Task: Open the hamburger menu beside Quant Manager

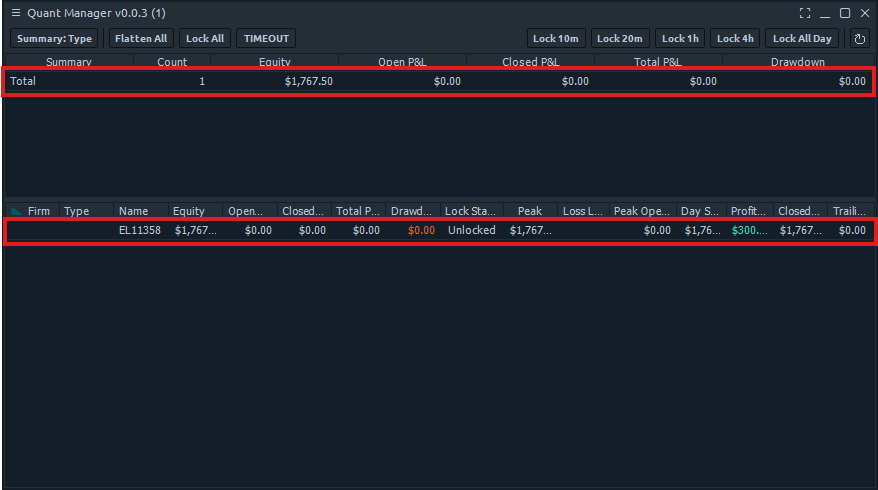Action: (x=15, y=13)
